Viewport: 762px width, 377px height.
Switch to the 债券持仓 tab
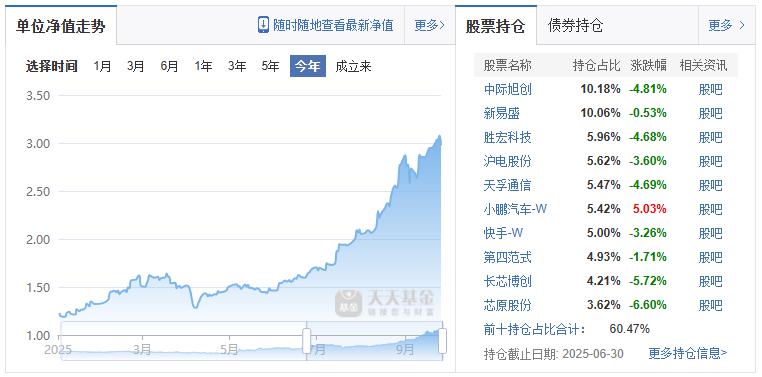[x=575, y=25]
